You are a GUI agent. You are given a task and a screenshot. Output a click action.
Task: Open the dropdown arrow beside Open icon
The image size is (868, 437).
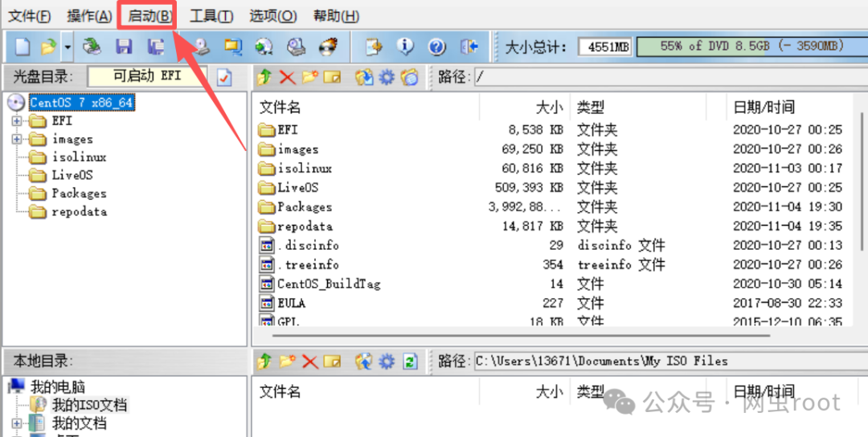(67, 47)
